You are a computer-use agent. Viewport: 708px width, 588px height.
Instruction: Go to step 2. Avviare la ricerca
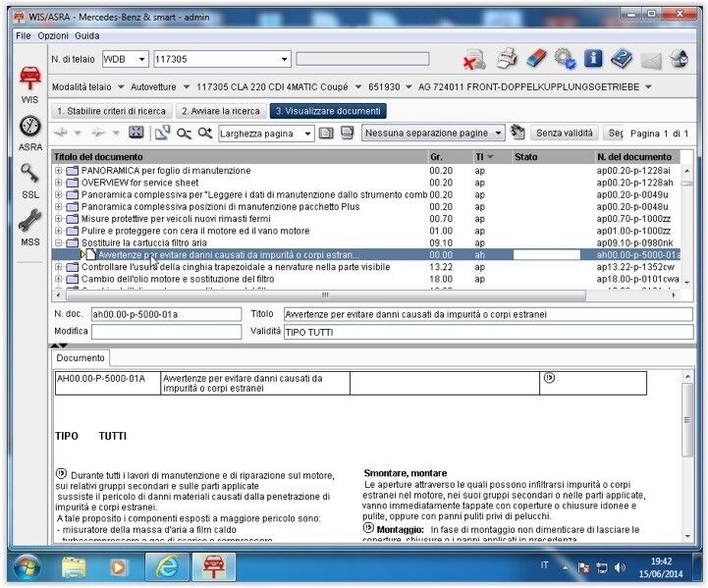(x=221, y=111)
